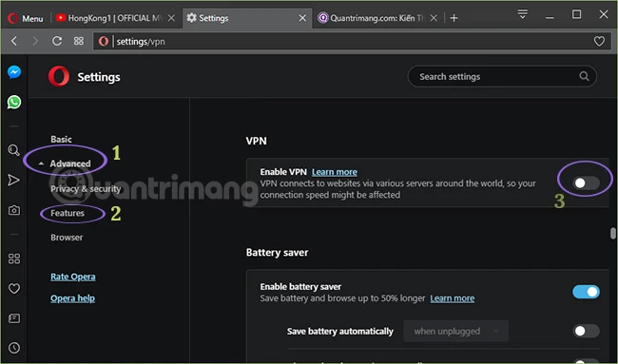Select the Settings tab
618x364 pixels.
(247, 18)
